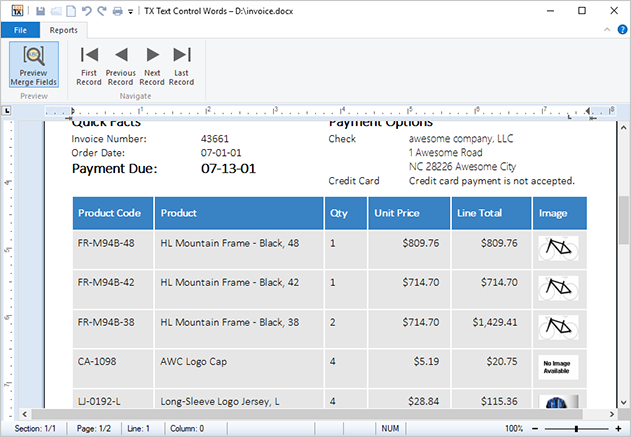This screenshot has width=631, height=437.
Task: Click the horizontal scrollbar right arrow
Action: (x=612, y=414)
